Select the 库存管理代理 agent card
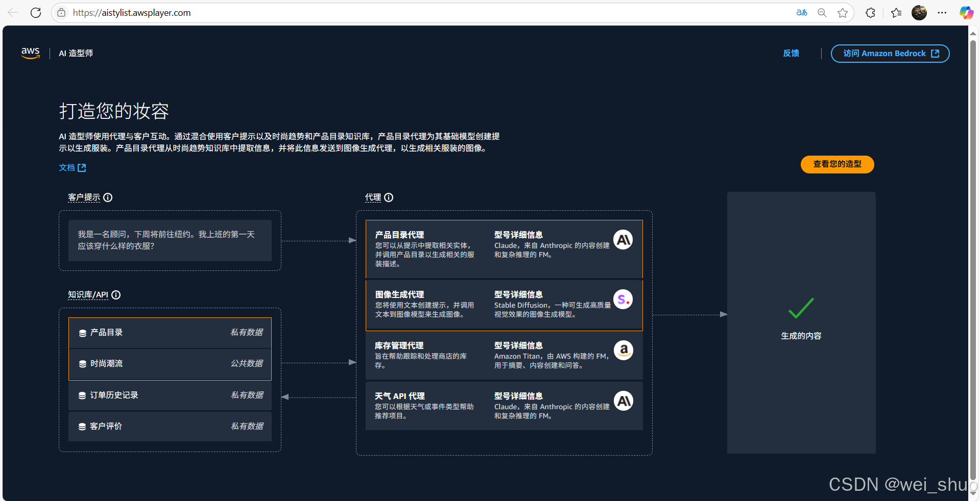 (x=504, y=356)
